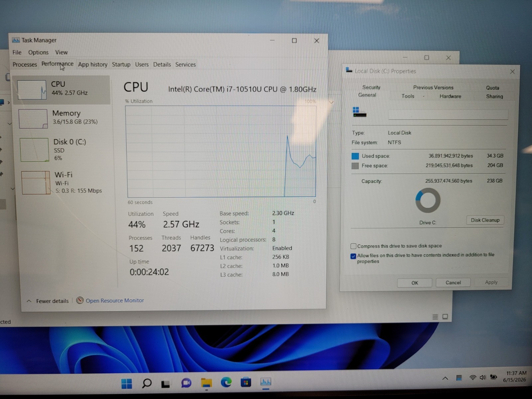The height and width of the screenshot is (399, 532).
Task: Close the background Explorer window
Action: [449, 58]
